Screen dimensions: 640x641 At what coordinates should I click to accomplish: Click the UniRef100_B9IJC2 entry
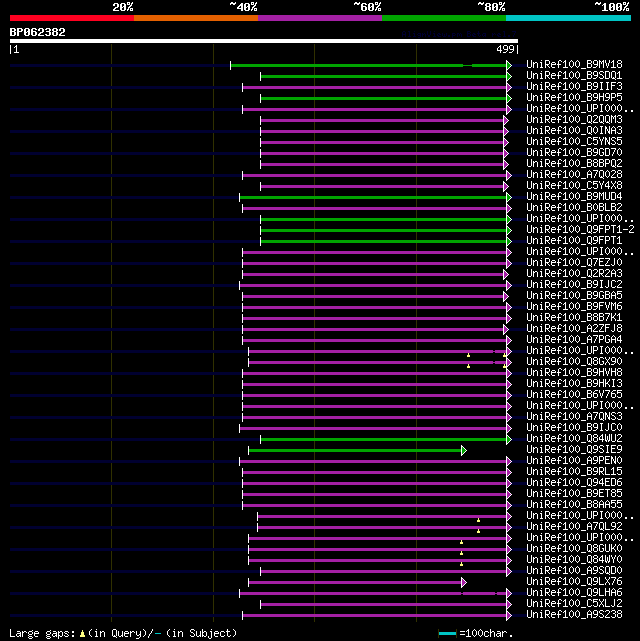tap(574, 285)
